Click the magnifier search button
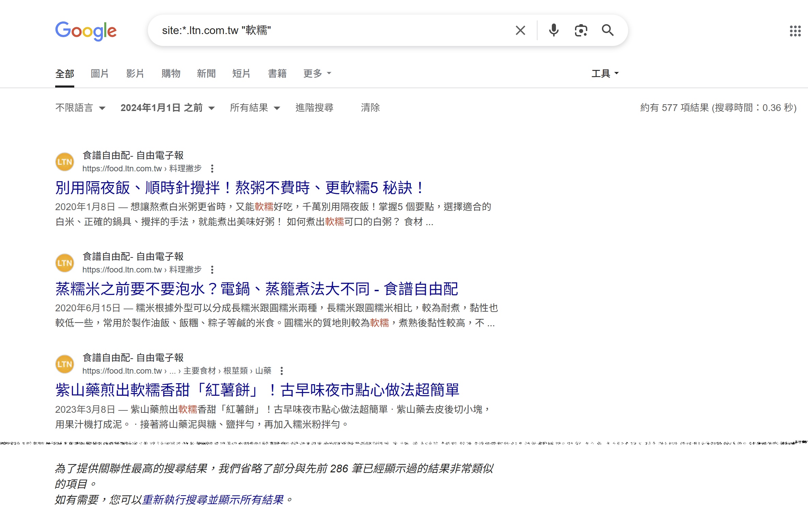808x532 pixels. tap(608, 30)
